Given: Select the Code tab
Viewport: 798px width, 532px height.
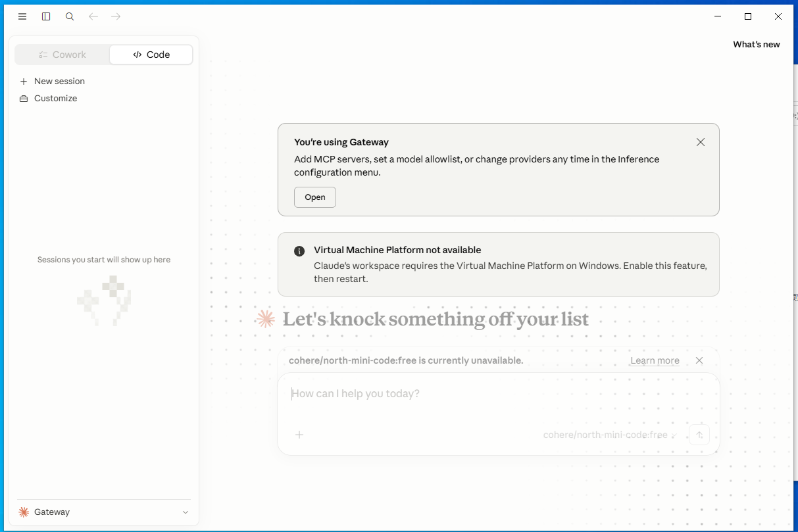Looking at the screenshot, I should (151, 55).
